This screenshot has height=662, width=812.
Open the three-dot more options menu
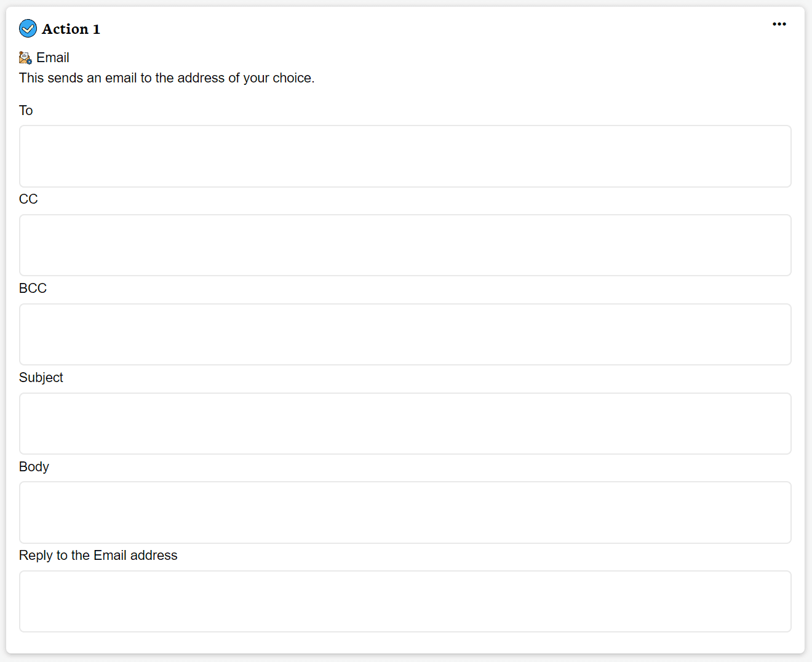[779, 24]
